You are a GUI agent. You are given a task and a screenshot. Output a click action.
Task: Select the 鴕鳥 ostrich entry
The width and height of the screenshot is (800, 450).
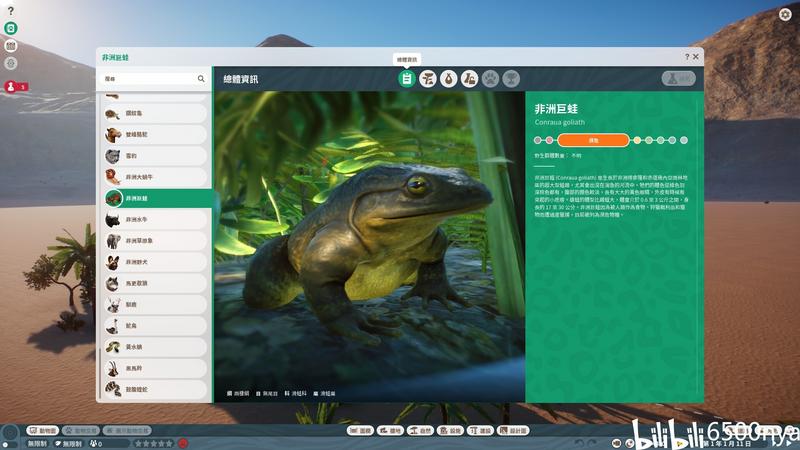[156, 326]
